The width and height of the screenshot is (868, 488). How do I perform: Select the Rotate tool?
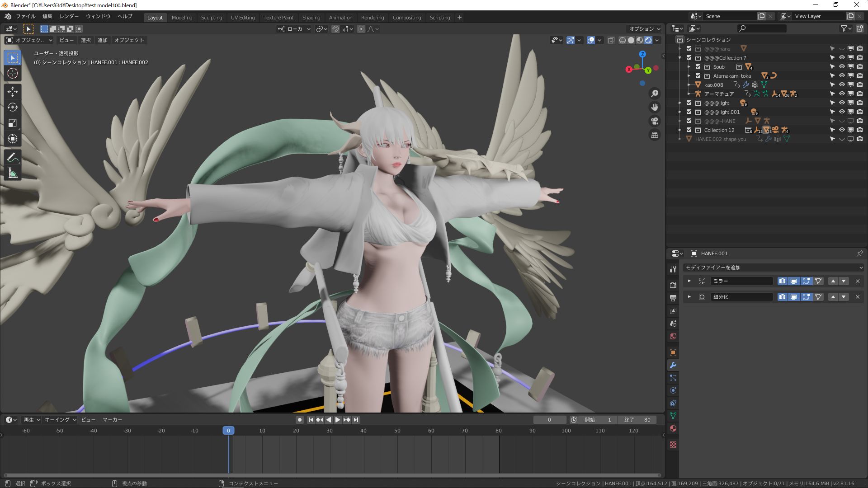point(13,108)
